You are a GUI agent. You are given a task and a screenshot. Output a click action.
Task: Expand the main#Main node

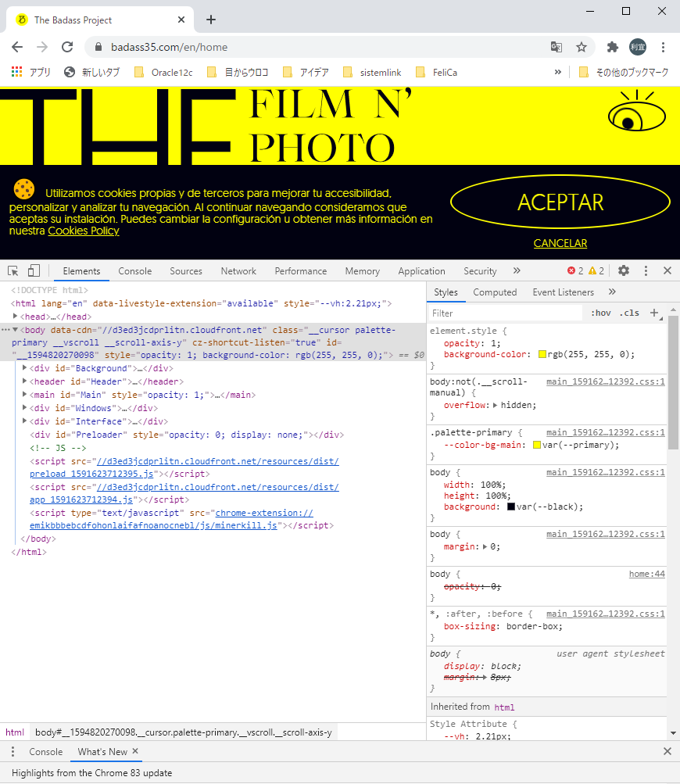(24, 394)
